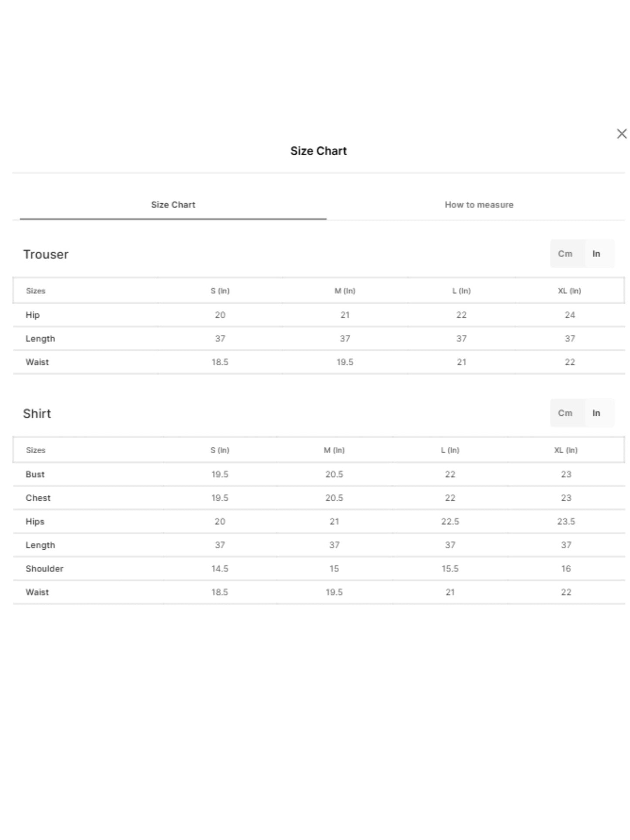
Task: Click the Bust row label
Action: click(x=35, y=474)
